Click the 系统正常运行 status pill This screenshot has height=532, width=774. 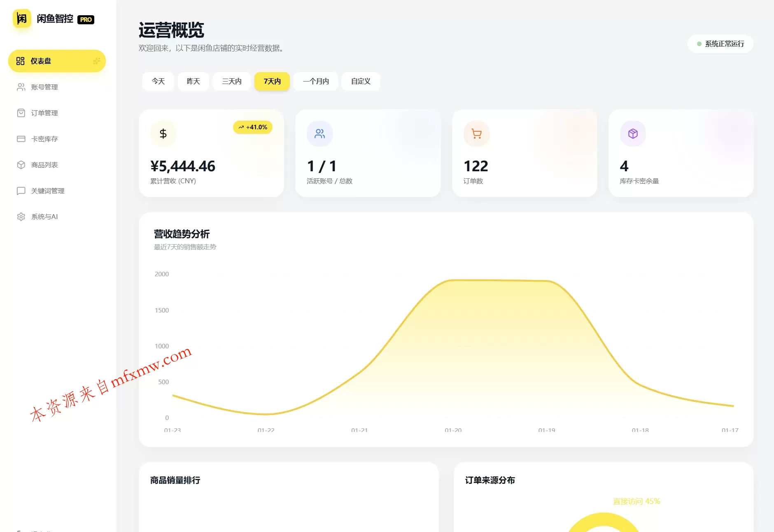(x=720, y=44)
